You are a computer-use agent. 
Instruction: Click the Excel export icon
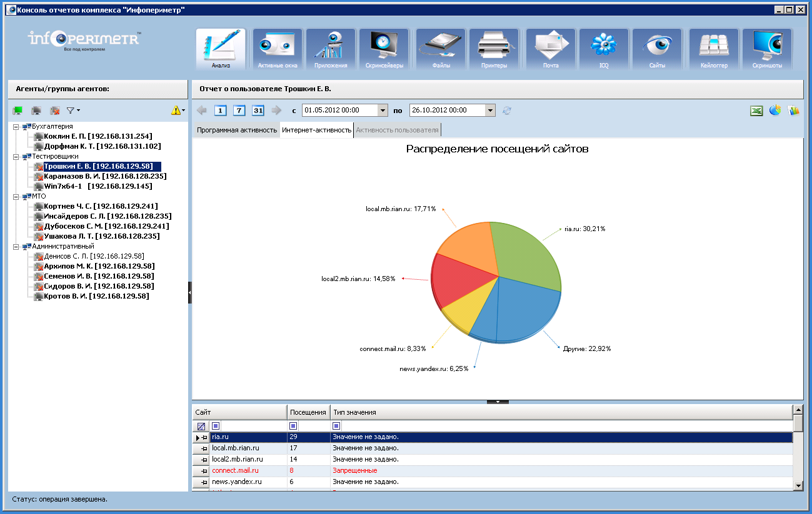click(x=756, y=111)
